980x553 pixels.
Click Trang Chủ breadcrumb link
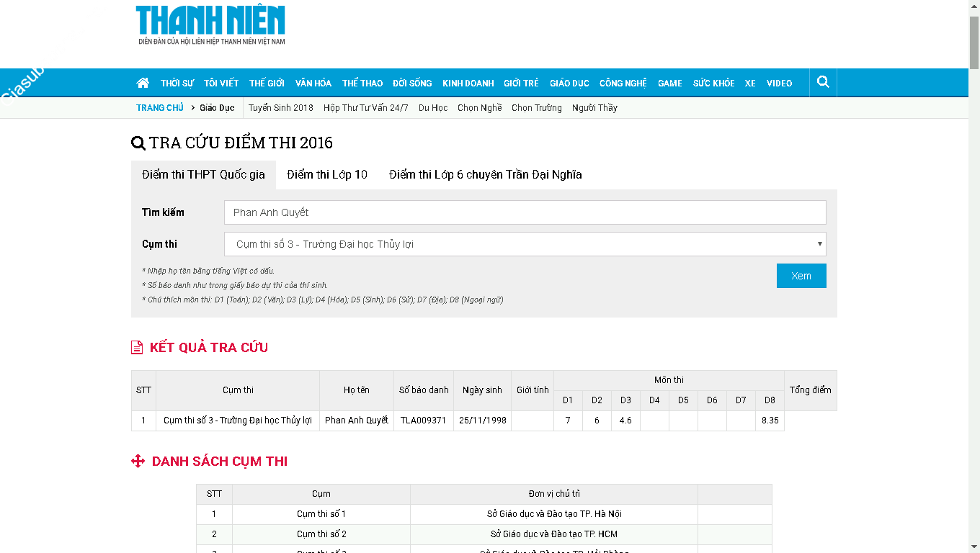tap(160, 108)
